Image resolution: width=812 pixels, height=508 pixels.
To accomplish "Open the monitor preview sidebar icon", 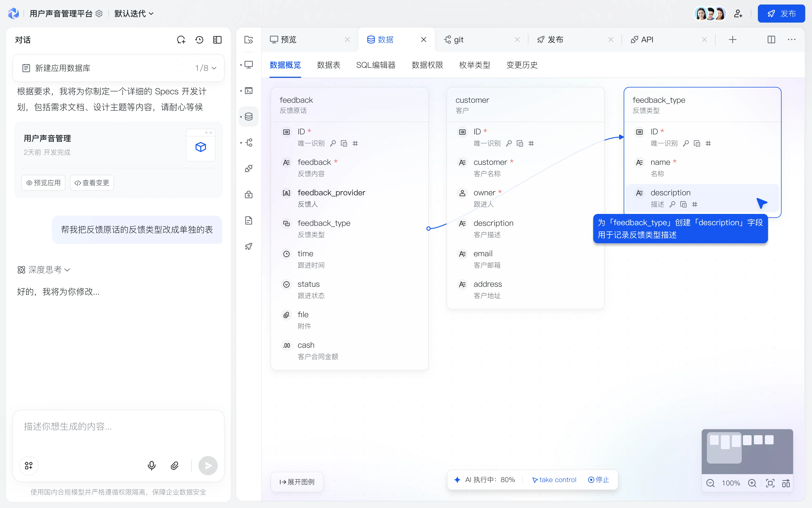I will pos(249,64).
